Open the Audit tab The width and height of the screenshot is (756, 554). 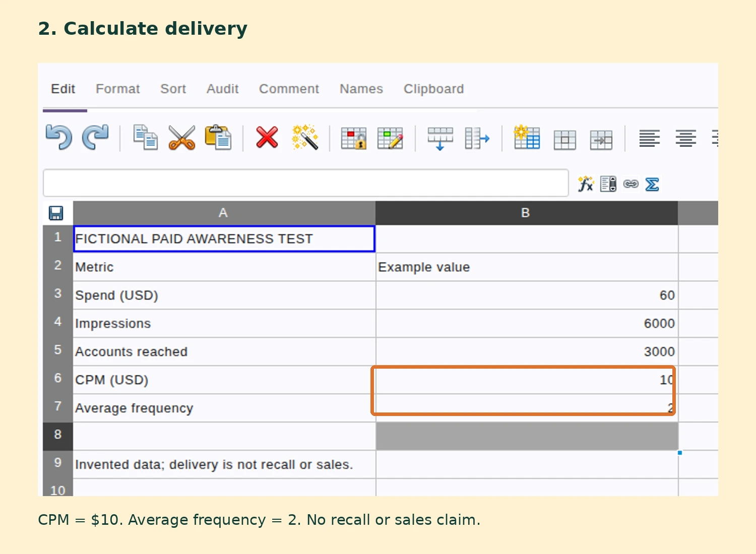click(223, 89)
